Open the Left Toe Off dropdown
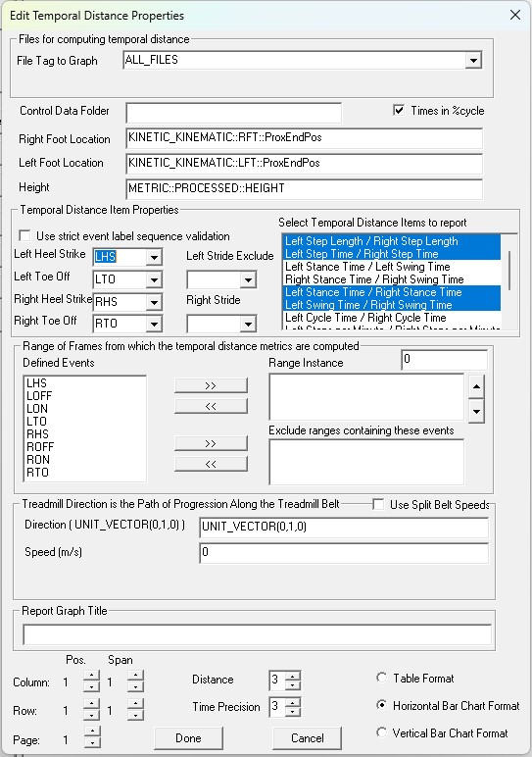 pos(154,279)
